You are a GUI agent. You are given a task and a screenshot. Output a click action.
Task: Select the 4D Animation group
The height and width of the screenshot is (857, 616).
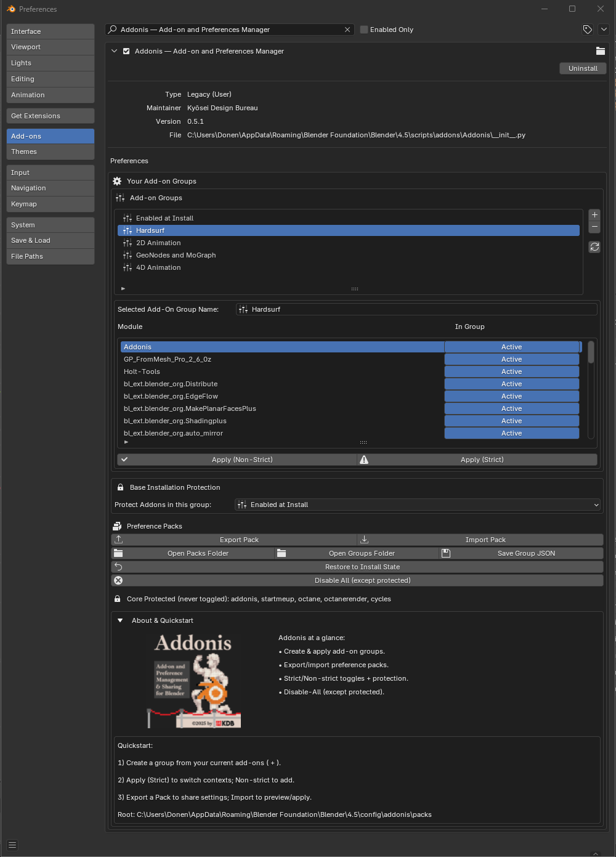click(x=349, y=267)
